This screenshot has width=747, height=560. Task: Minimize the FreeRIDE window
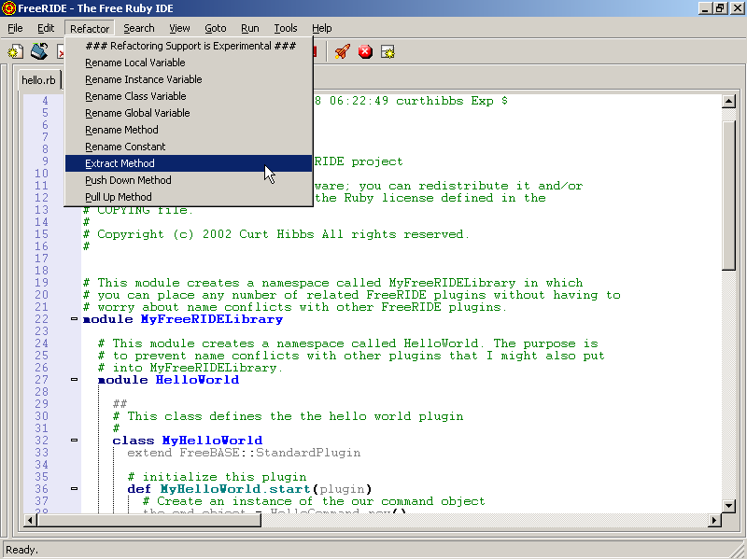(x=706, y=8)
